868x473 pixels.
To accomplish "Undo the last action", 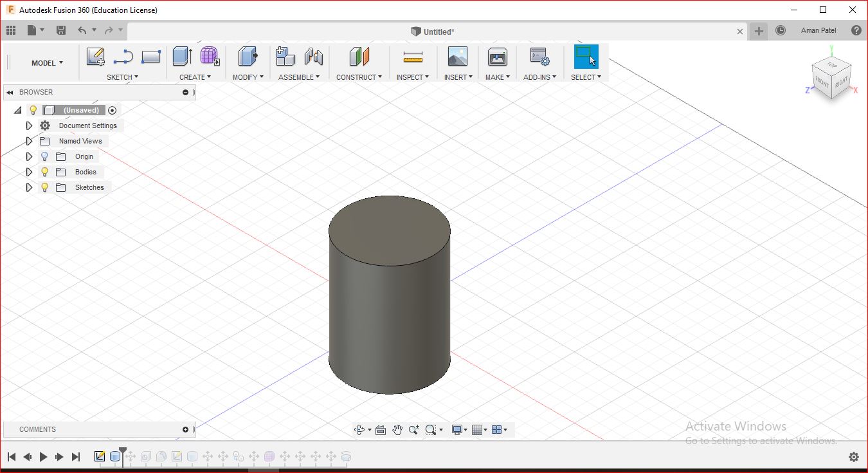I will pyautogui.click(x=82, y=30).
